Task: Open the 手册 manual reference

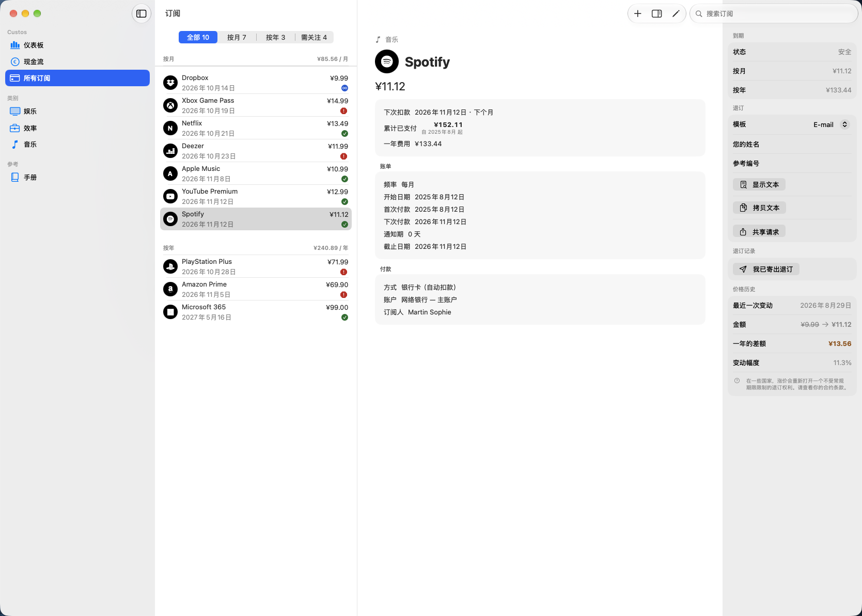Action: [77, 177]
